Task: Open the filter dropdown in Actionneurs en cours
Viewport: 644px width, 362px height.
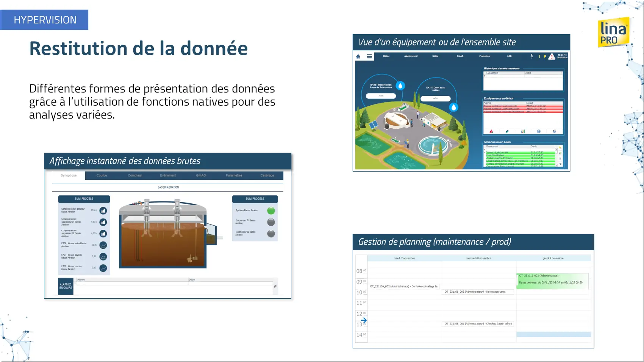Action: tap(485, 149)
